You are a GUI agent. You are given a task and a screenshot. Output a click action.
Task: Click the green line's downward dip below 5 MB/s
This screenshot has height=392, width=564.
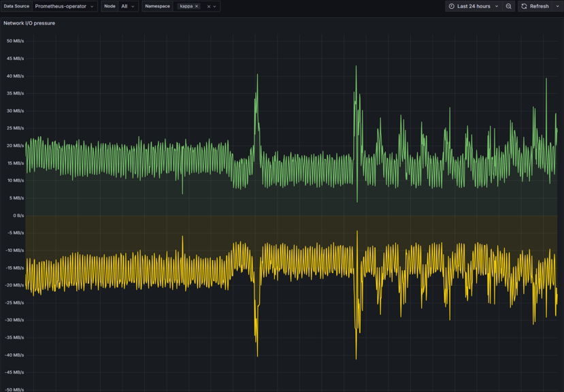click(x=357, y=200)
